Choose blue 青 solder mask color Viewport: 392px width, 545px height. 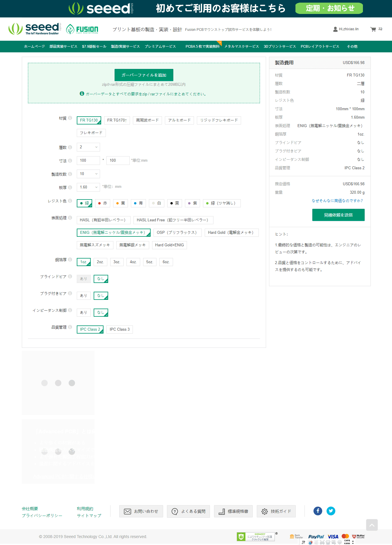138,203
